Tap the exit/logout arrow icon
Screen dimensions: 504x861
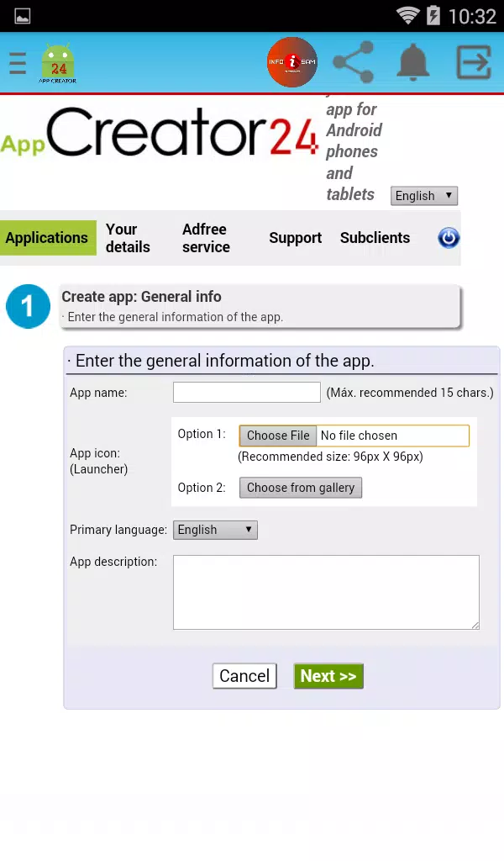(474, 62)
